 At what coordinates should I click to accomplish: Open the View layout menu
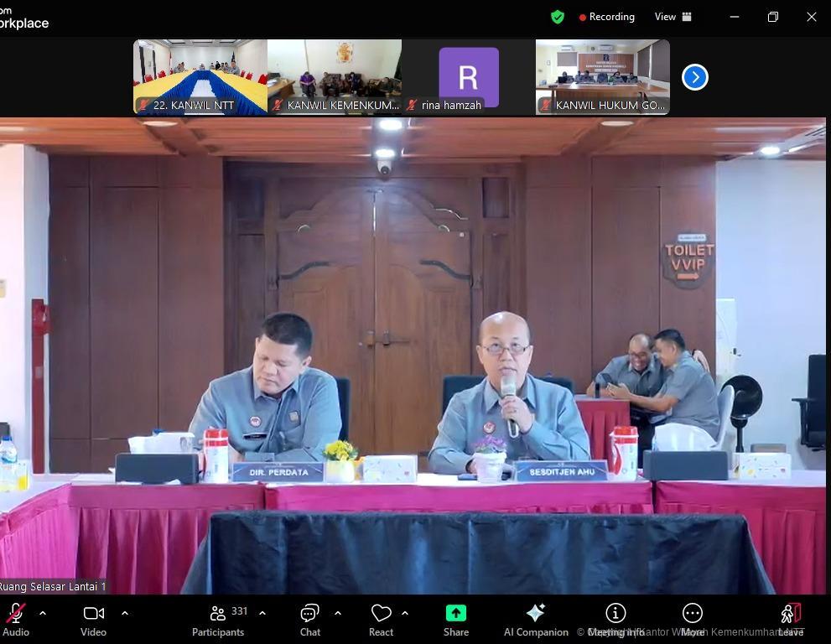click(673, 17)
